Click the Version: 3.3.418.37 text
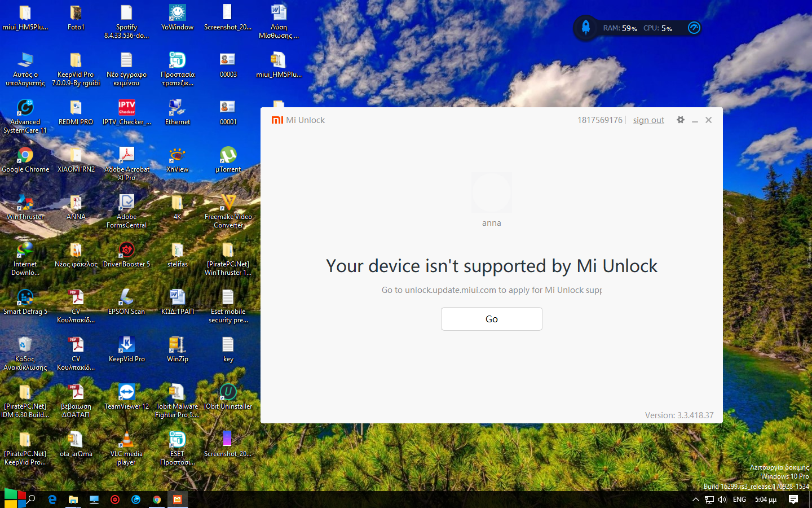Viewport: 812px width, 508px height. [x=679, y=415]
